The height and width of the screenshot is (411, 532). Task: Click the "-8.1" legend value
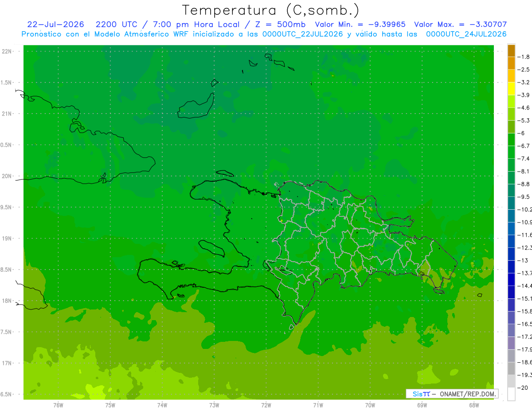point(524,171)
